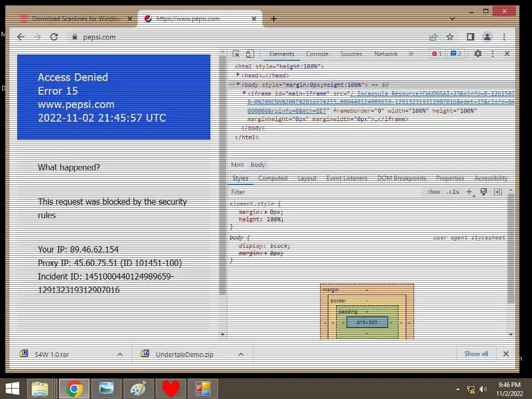This screenshot has width=532, height=399.
Task: Switch to the Console tab
Action: [x=317, y=54]
